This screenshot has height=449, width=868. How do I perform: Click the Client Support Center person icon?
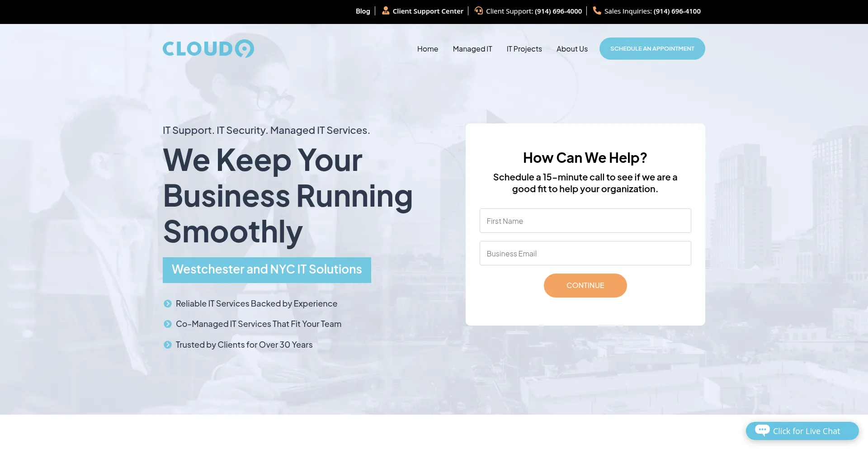click(385, 10)
